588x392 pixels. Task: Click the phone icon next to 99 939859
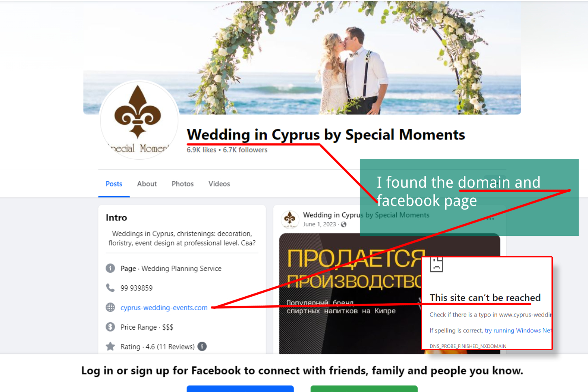(x=110, y=288)
